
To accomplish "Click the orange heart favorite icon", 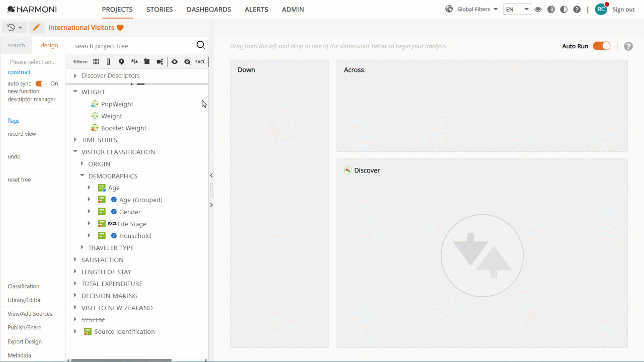I will [x=120, y=28].
